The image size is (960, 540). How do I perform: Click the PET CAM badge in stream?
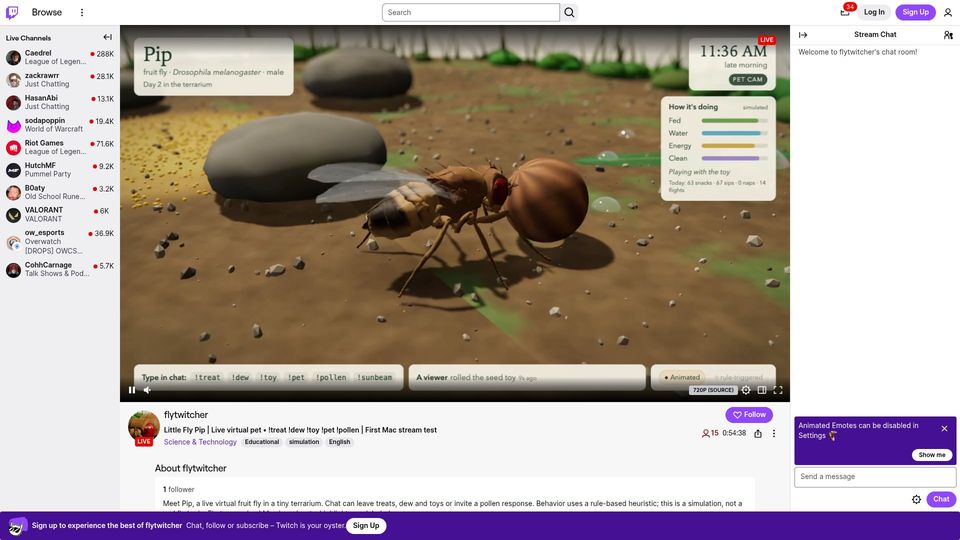pos(748,80)
